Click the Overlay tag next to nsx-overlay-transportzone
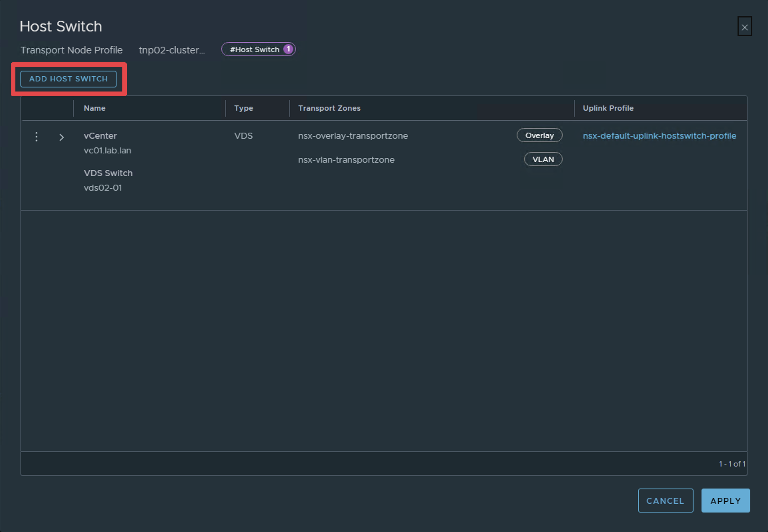 (x=539, y=135)
